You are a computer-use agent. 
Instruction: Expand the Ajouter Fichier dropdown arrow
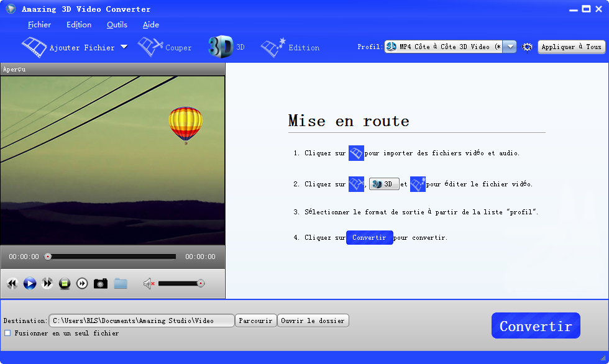(x=124, y=47)
